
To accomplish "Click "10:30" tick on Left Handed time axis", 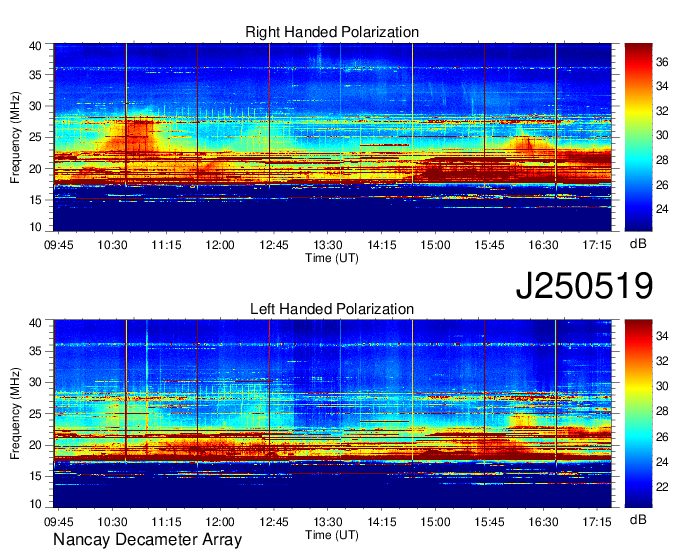I will [112, 522].
